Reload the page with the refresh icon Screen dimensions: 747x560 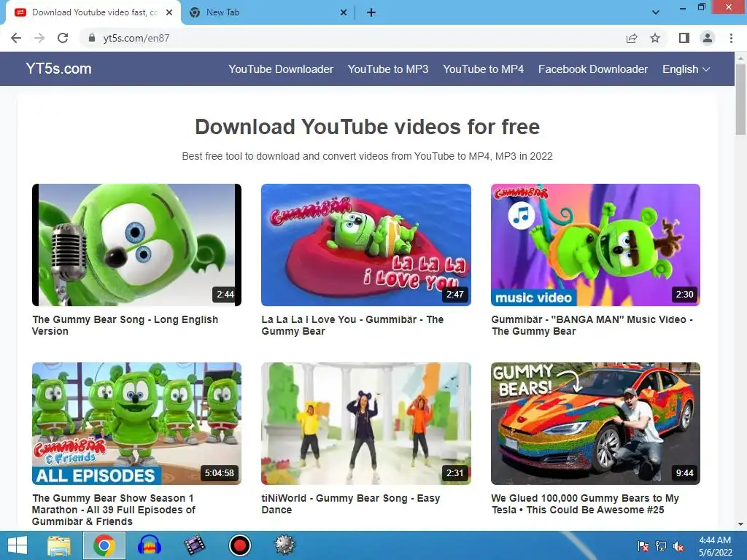coord(63,38)
